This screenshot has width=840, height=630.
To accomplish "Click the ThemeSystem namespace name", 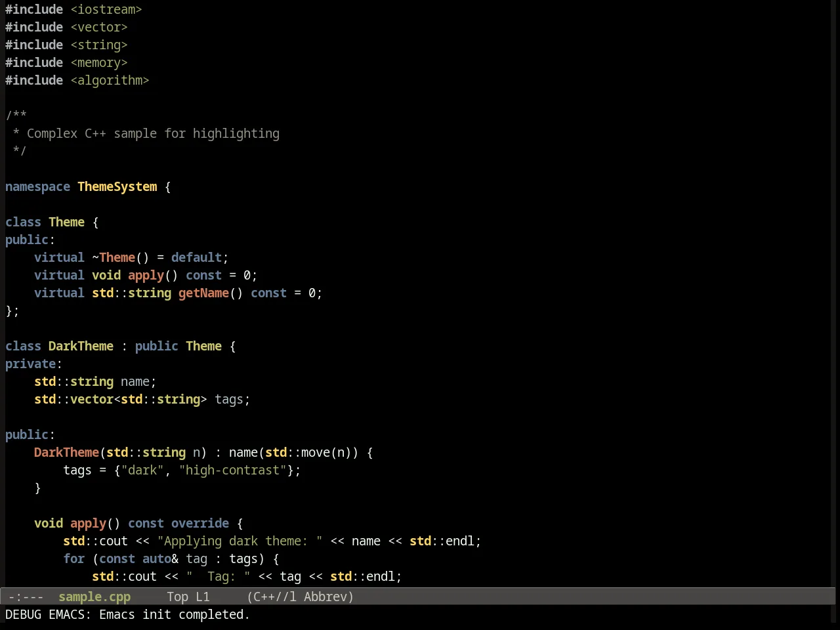I will pos(117,186).
